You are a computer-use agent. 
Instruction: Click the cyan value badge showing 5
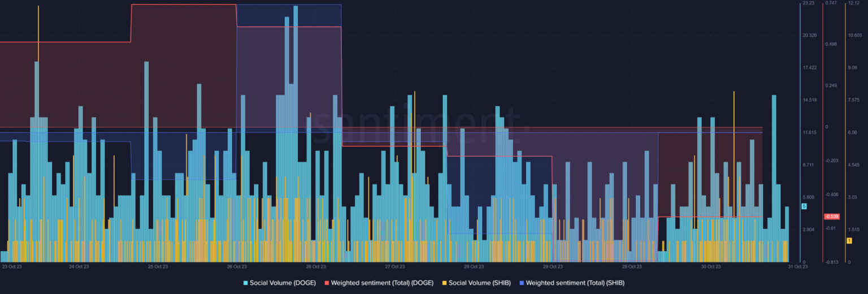[804, 206]
